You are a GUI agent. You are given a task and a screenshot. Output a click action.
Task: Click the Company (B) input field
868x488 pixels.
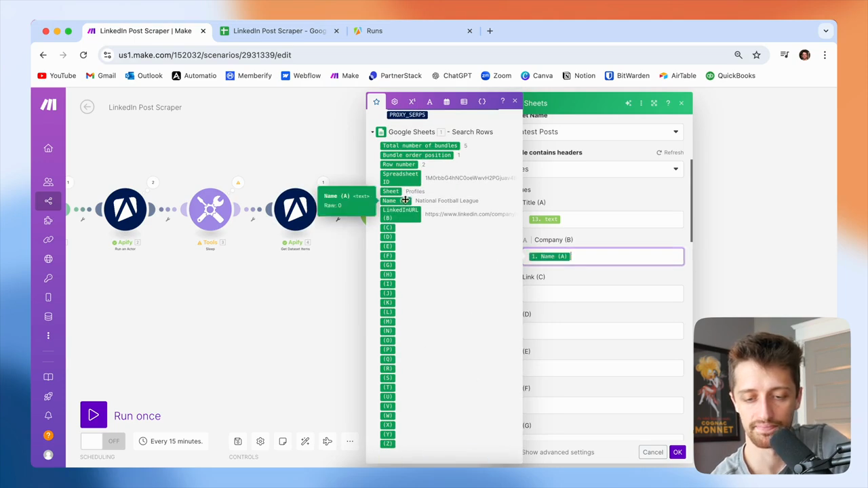[604, 256]
